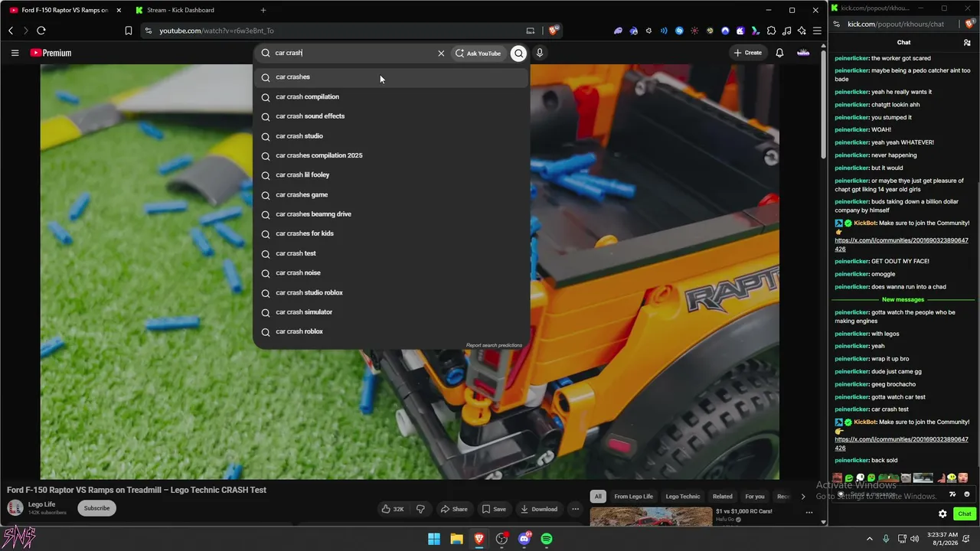This screenshot has height=551, width=980.
Task: Go back in the browser
Action: coord(11,31)
